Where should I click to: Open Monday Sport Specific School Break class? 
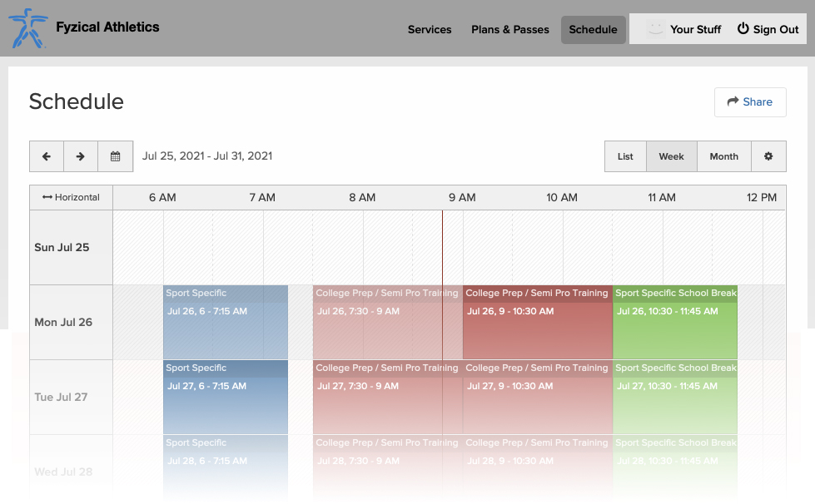click(675, 323)
